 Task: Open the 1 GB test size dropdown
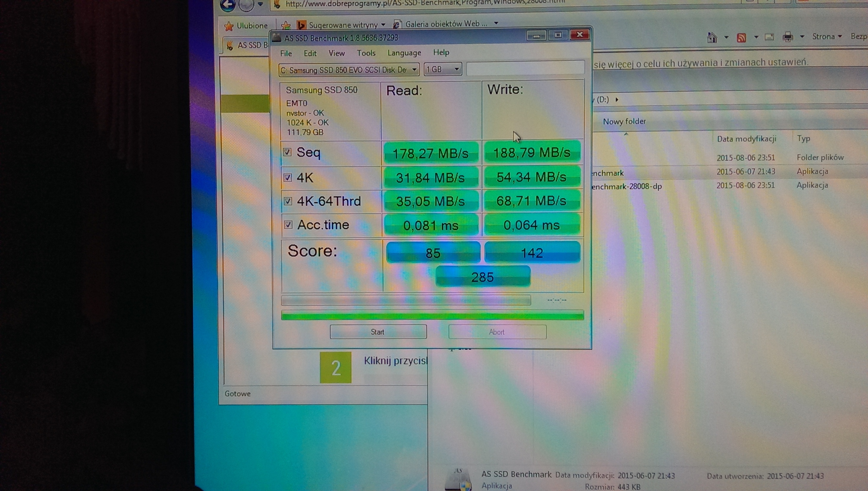click(x=443, y=69)
